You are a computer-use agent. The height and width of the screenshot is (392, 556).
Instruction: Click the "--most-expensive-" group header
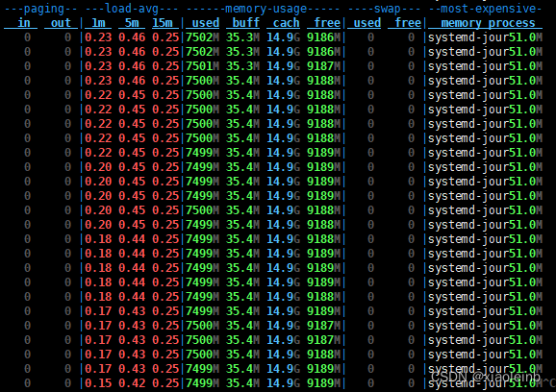point(486,9)
